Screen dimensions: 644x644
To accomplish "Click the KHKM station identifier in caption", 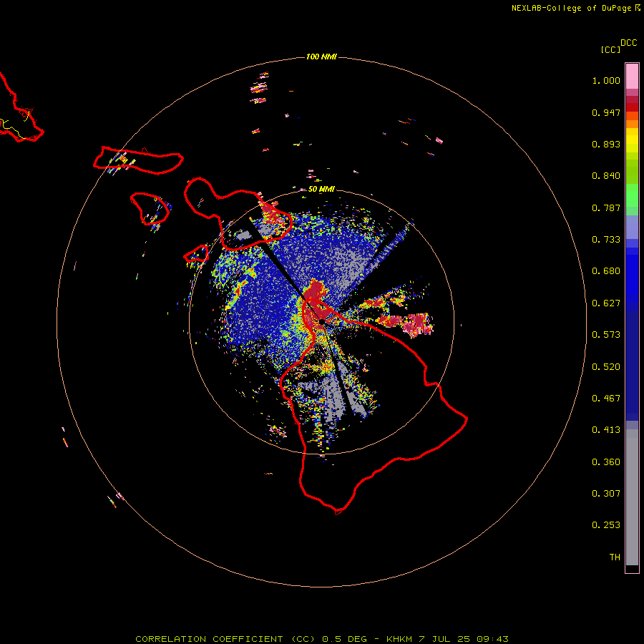I will pos(399,639).
